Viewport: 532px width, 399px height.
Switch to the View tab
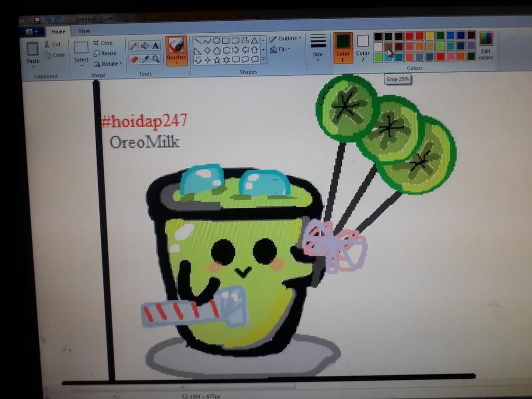tap(84, 31)
